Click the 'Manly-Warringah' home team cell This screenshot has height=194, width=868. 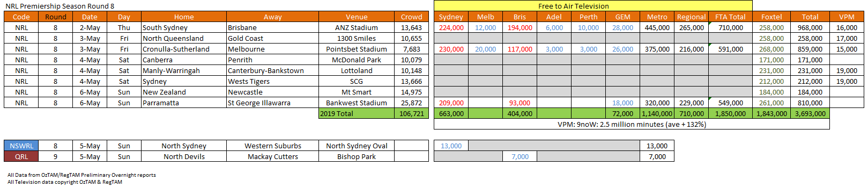click(x=184, y=70)
